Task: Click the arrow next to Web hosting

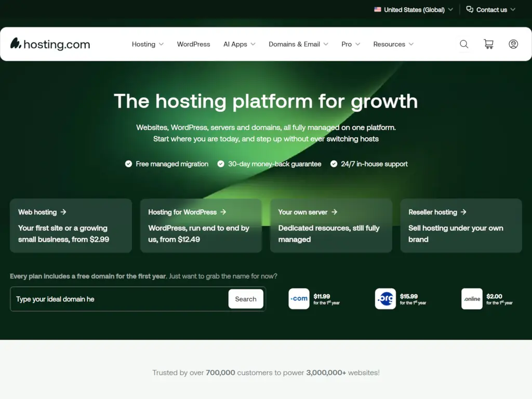Action: (63, 212)
